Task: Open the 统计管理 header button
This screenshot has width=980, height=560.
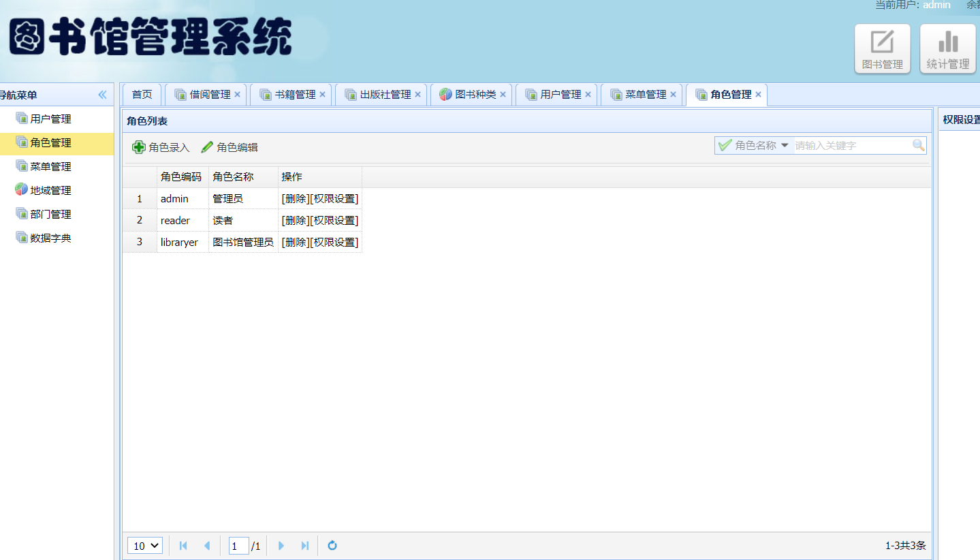Action: pos(947,49)
